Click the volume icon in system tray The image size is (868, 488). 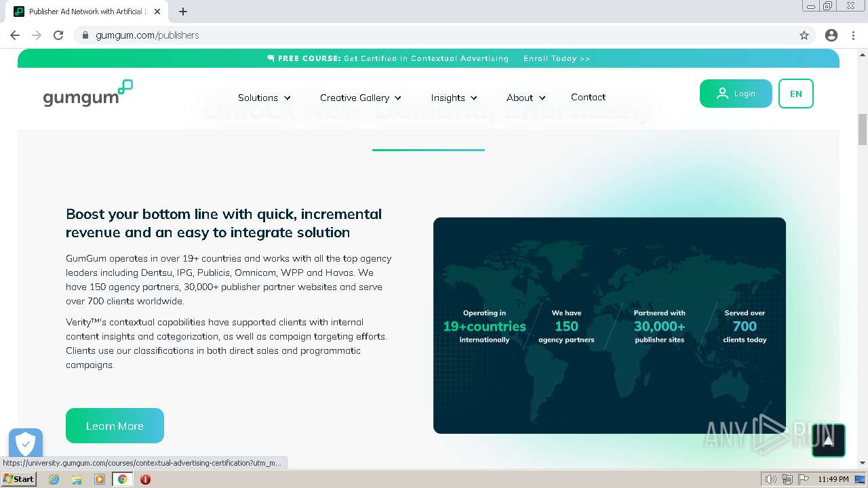point(770,479)
